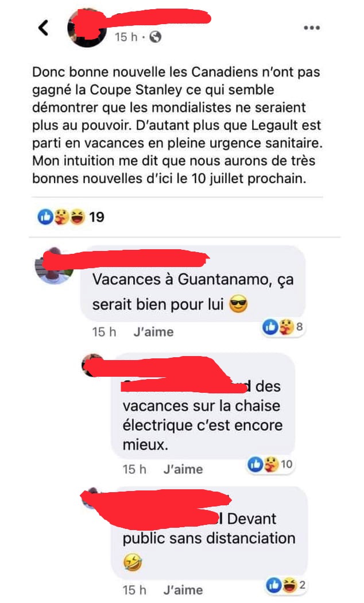
Task: Open the three-dot post options menu
Action: coord(311,28)
